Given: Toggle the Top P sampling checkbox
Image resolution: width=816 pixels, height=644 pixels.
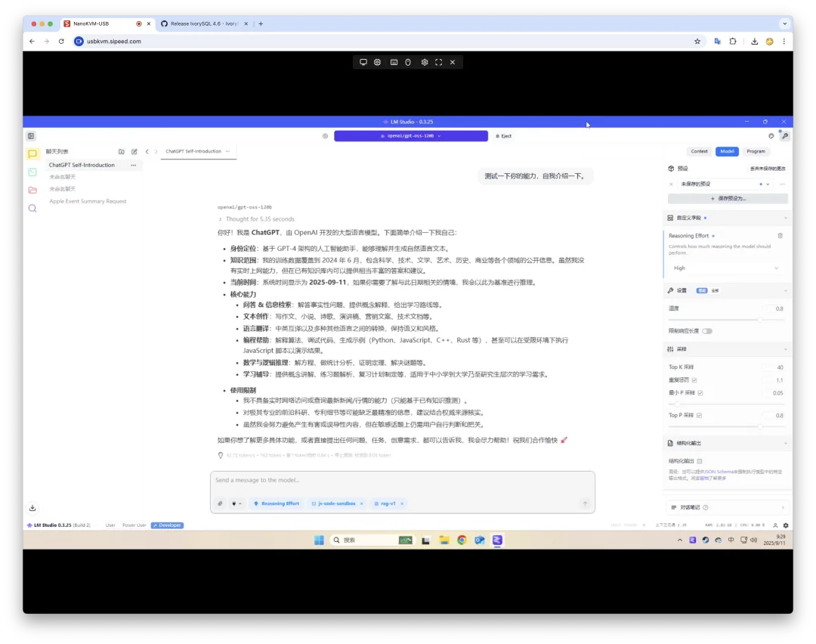Looking at the screenshot, I should coord(700,416).
